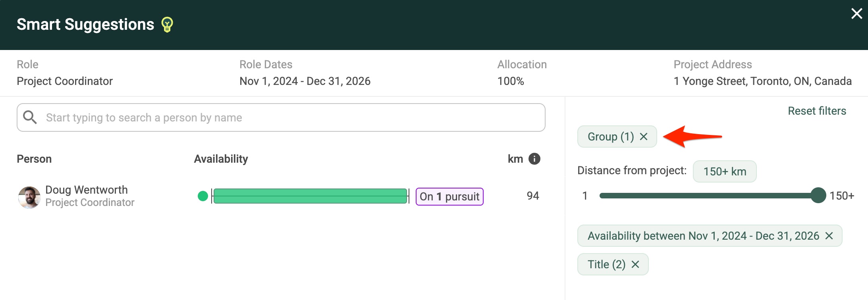The image size is (868, 300).
Task: Click the Reset filters link
Action: pos(817,111)
